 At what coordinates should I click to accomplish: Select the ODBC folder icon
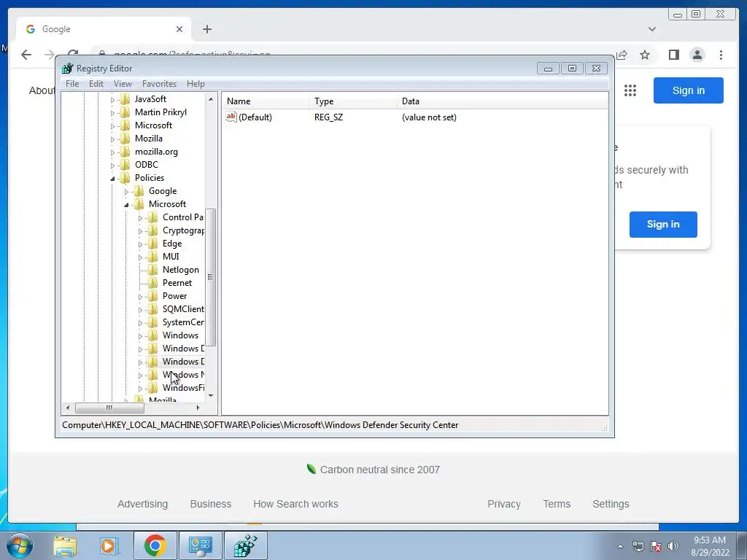(x=125, y=165)
